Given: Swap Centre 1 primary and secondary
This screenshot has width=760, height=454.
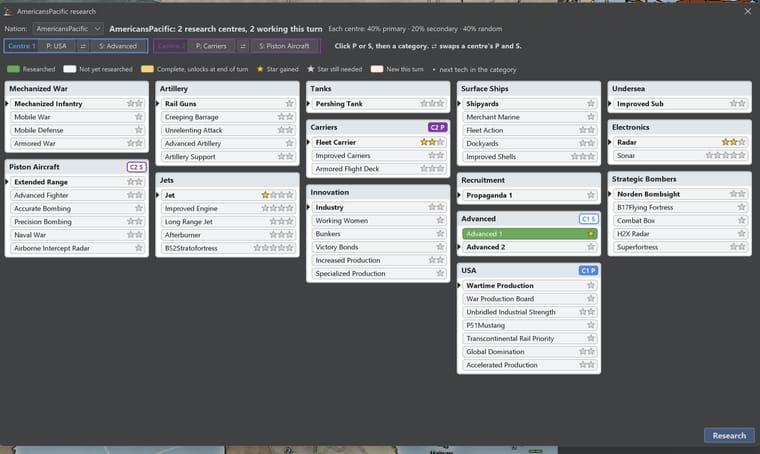Looking at the screenshot, I should tap(83, 46).
